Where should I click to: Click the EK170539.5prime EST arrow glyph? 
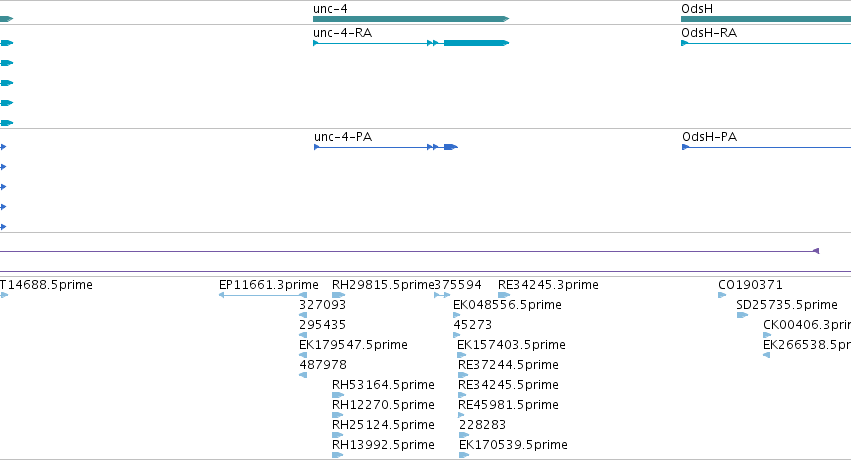(464, 455)
